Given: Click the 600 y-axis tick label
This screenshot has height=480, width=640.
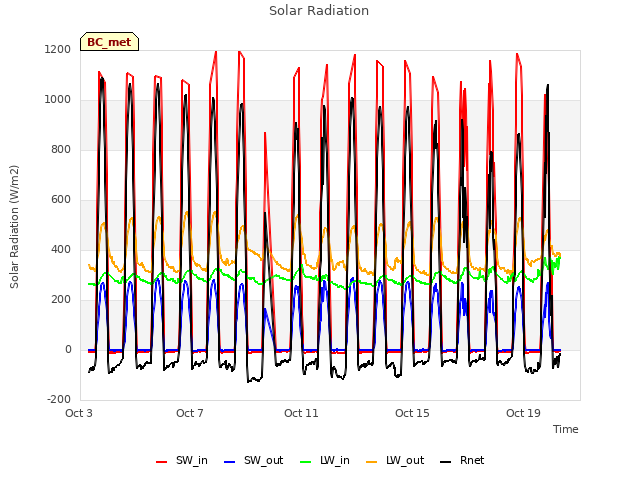Looking at the screenshot, I should [x=61, y=200].
